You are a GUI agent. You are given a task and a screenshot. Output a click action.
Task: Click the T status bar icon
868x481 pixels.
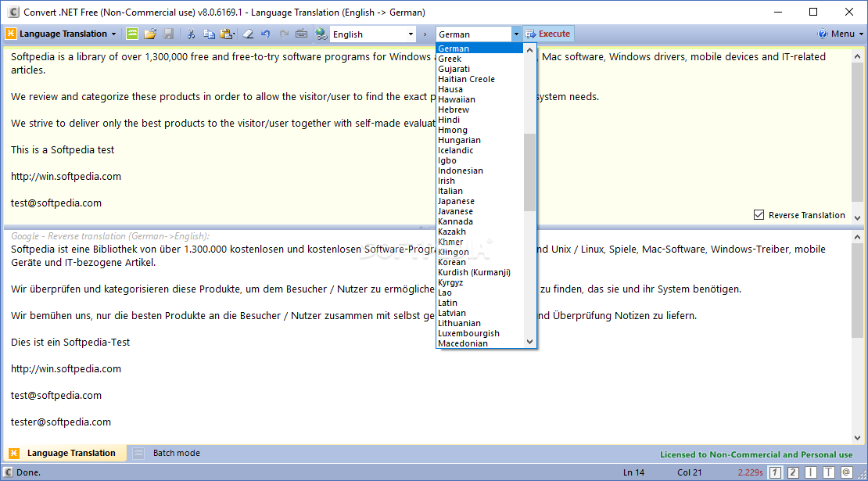coord(829,472)
